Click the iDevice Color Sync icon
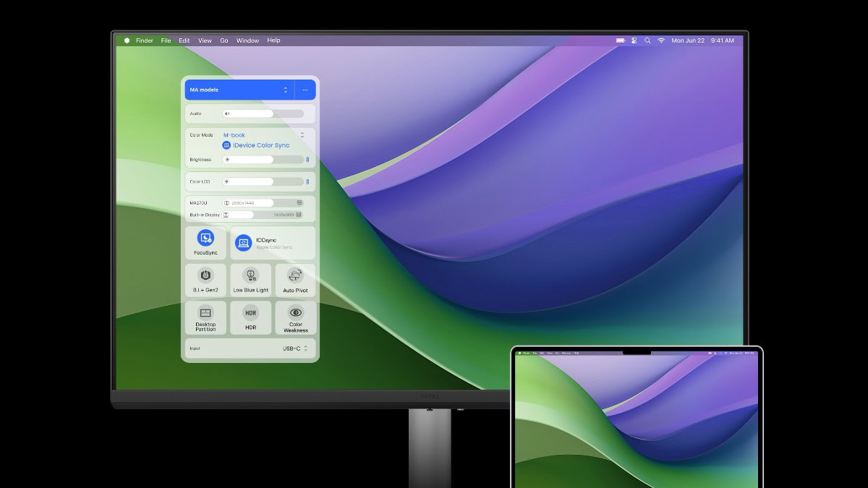The image size is (868, 488). [x=226, y=145]
